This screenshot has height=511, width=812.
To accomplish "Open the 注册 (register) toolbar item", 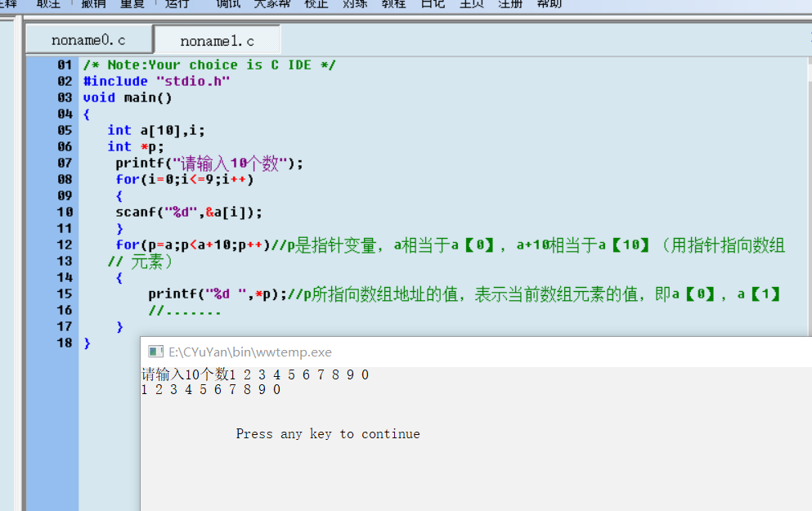I will 510,3.
